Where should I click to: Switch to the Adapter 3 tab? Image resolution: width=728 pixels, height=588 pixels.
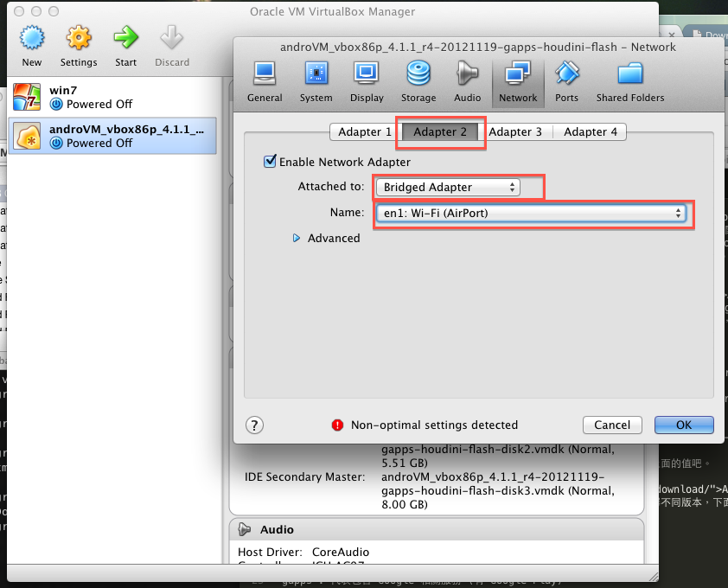tap(515, 131)
